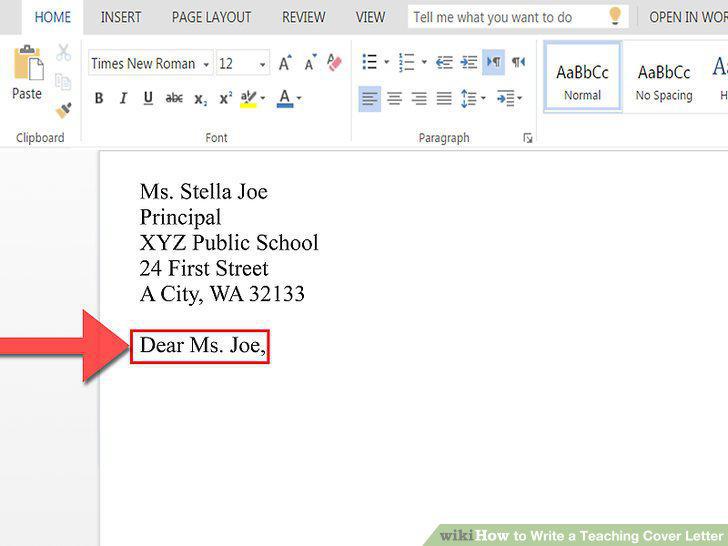The width and height of the screenshot is (728, 546).
Task: Align text right
Action: [419, 98]
